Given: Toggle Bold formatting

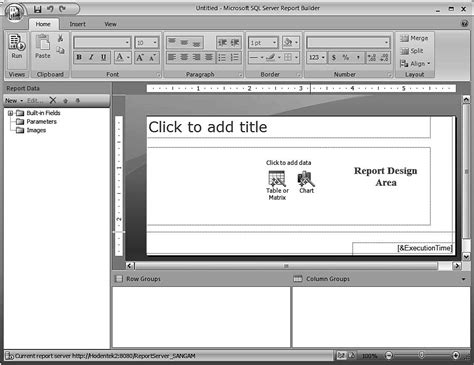Looking at the screenshot, I should 79,58.
